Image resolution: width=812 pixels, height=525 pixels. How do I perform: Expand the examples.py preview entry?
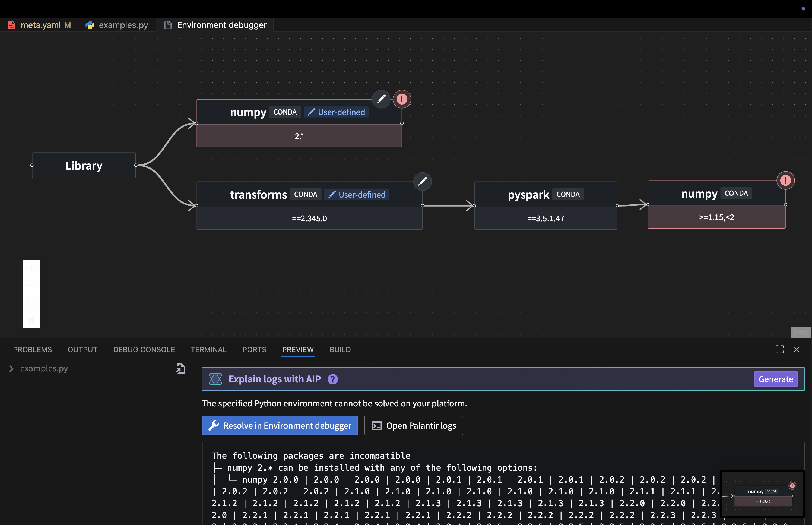11,369
